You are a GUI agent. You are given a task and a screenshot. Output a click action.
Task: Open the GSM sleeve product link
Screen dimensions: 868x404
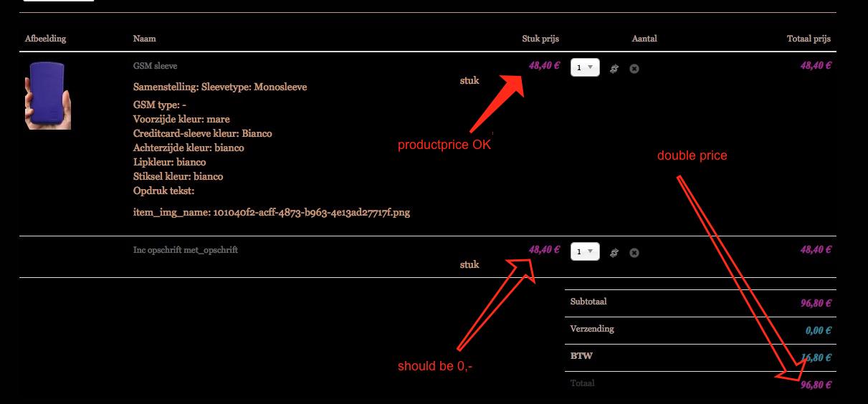tap(150, 66)
